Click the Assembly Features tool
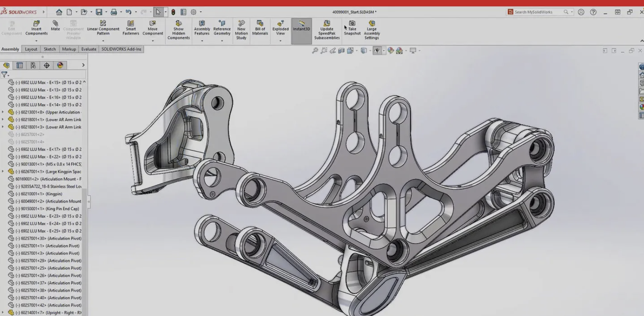 202,27
